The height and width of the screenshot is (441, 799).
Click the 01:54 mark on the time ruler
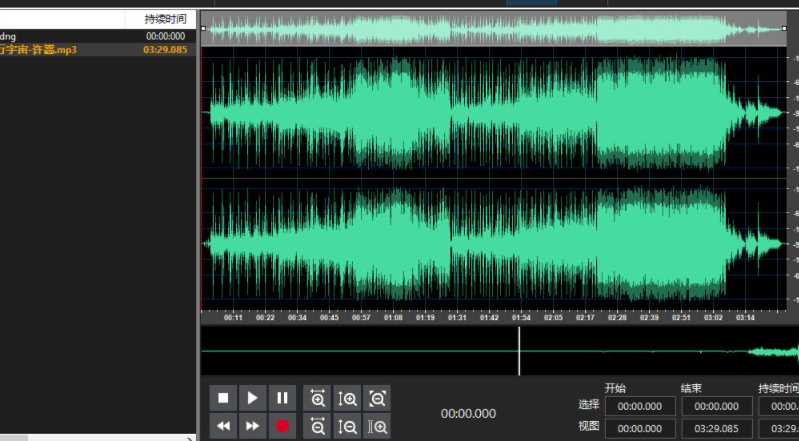point(521,318)
